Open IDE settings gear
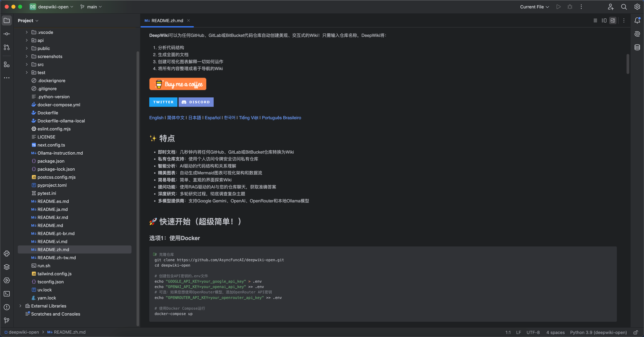The width and height of the screenshot is (644, 337). [637, 7]
